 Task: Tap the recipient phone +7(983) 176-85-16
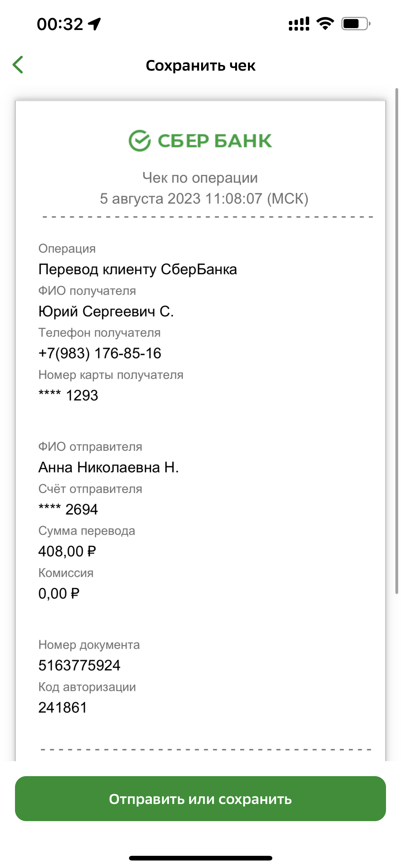pos(100,353)
